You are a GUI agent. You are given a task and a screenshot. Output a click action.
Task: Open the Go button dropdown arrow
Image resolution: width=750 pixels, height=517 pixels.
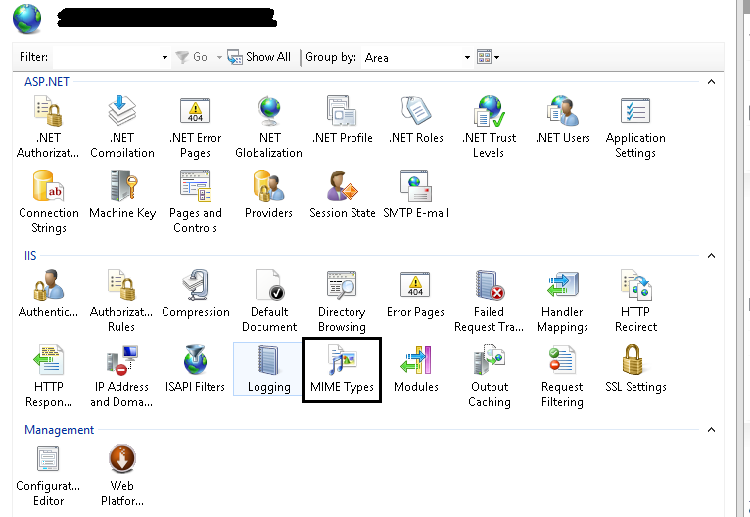pos(219,57)
